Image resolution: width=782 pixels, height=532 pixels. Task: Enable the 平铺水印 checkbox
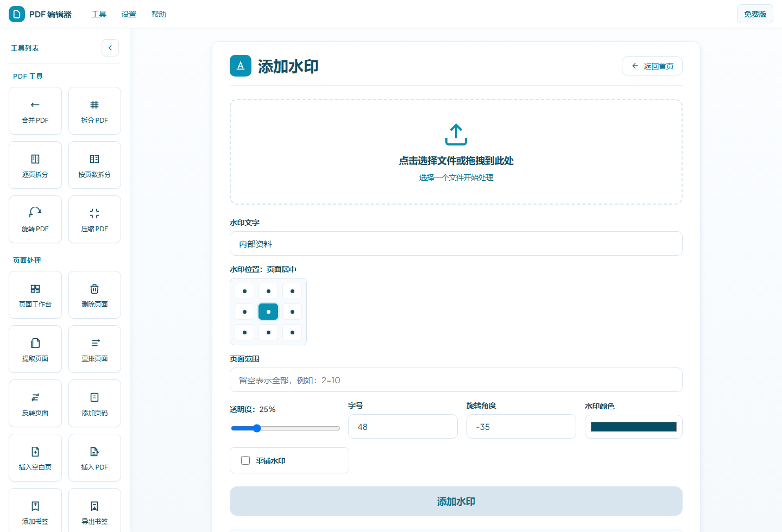(245, 460)
